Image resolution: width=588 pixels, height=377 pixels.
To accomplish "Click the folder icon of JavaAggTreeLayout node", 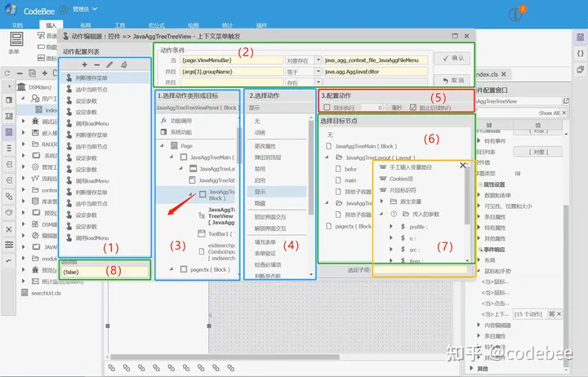I will coord(339,157).
